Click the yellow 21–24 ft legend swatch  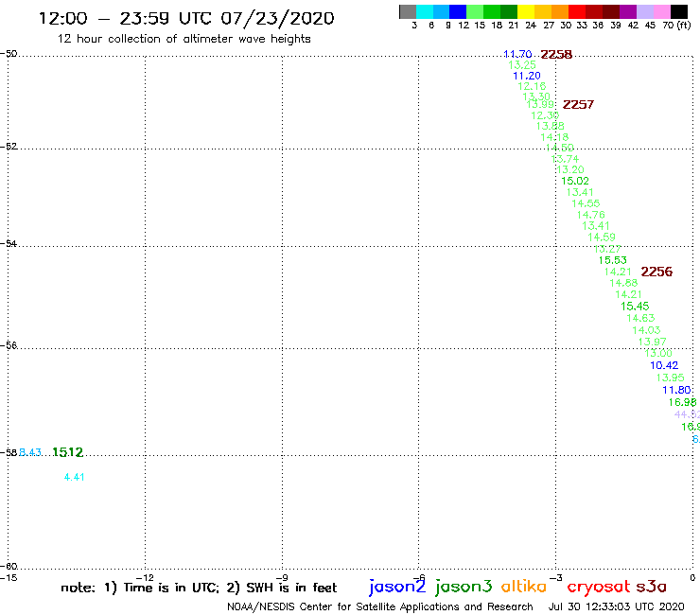526,11
